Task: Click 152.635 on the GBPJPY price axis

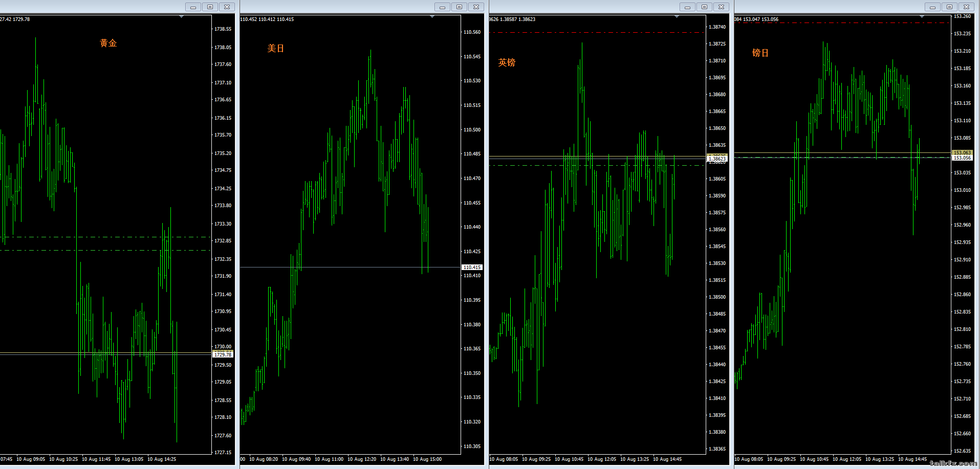Action: tap(962, 451)
